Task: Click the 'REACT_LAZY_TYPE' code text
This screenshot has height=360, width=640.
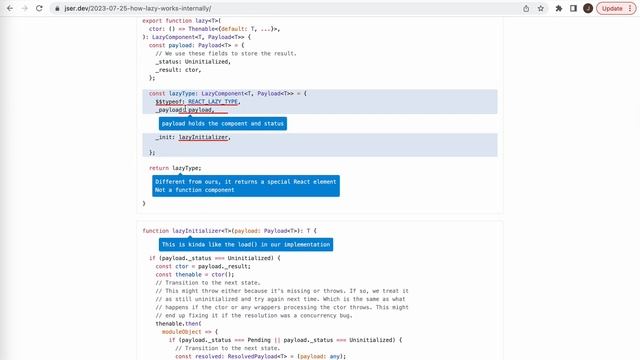Action: (x=213, y=102)
